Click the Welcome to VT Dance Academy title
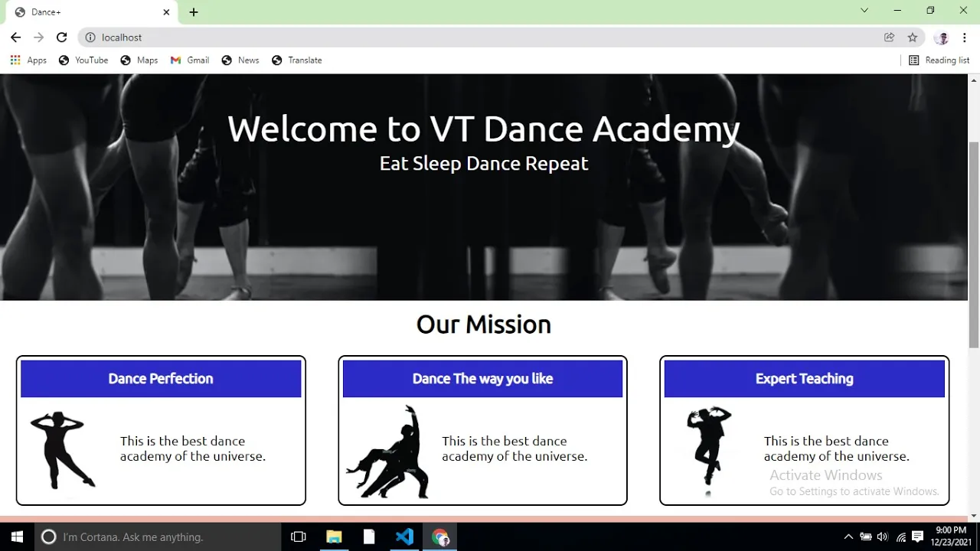 (x=484, y=129)
